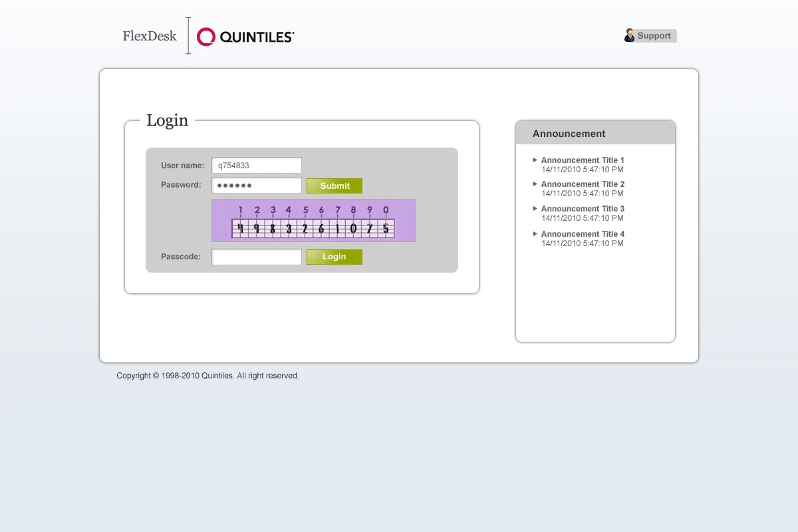Expand arrow beside Announcement Title 4
This screenshot has height=532, width=798.
(x=535, y=233)
